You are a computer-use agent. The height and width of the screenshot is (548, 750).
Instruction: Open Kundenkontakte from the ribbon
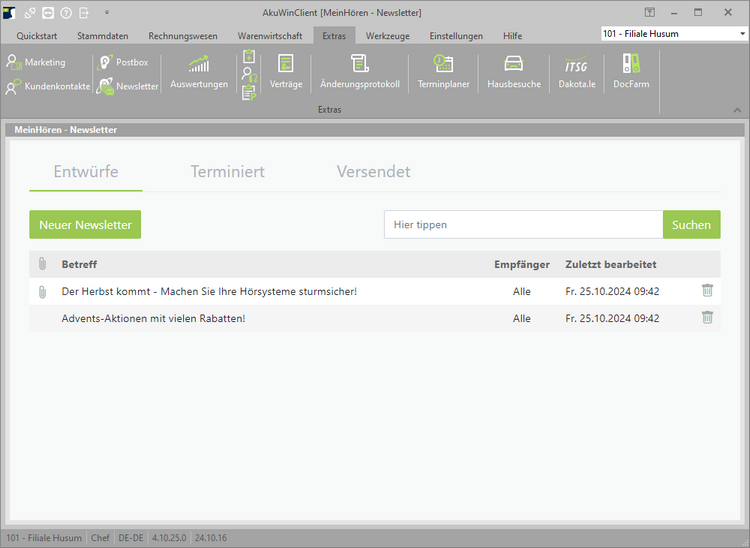(48, 86)
